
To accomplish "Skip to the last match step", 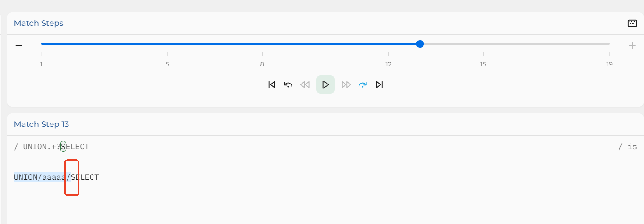I will [379, 84].
